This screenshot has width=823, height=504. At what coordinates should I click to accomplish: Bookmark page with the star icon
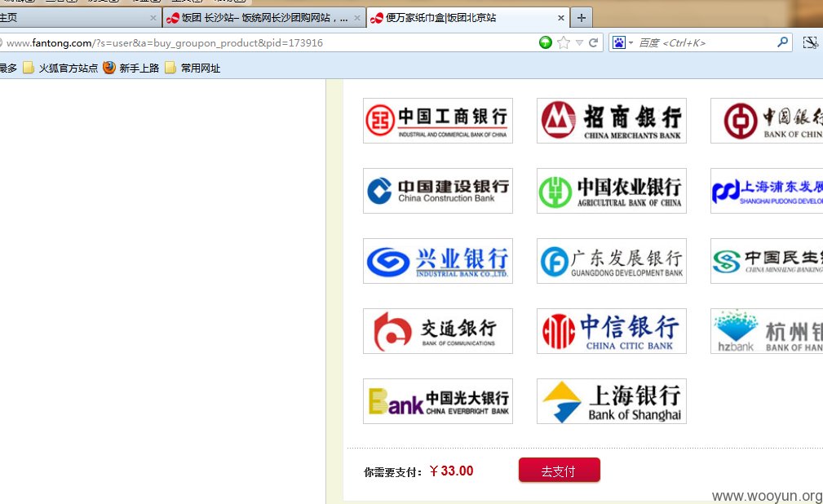click(x=563, y=42)
